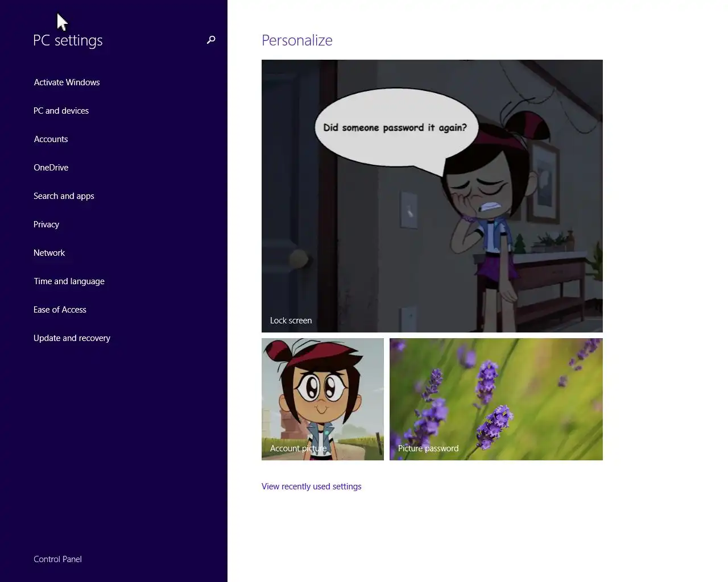Click View recently used settings link
The height and width of the screenshot is (582, 728).
(311, 487)
